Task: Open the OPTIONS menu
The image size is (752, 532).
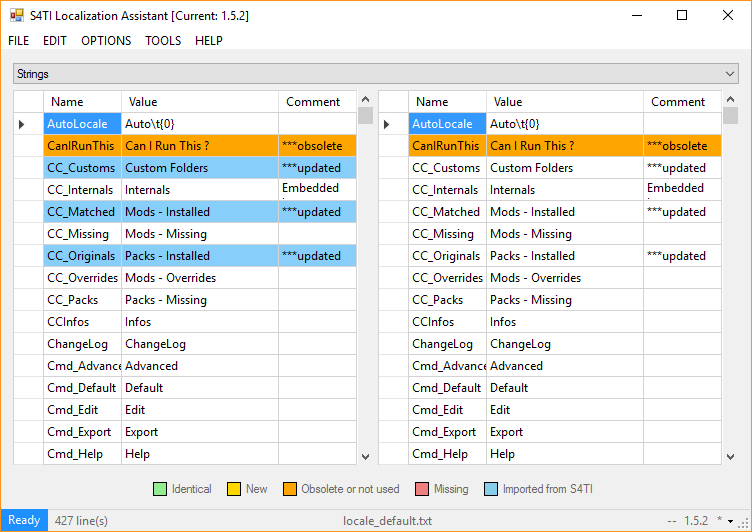Action: pyautogui.click(x=106, y=41)
